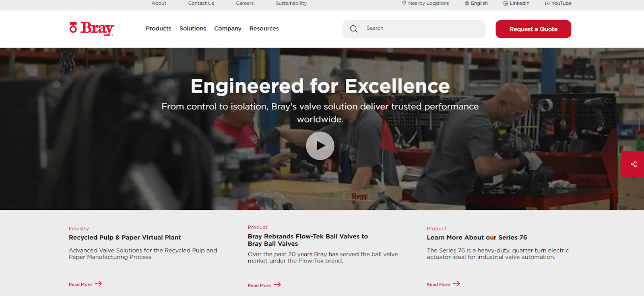This screenshot has width=644, height=296.
Task: Click Request a Quote button
Action: pyautogui.click(x=533, y=29)
